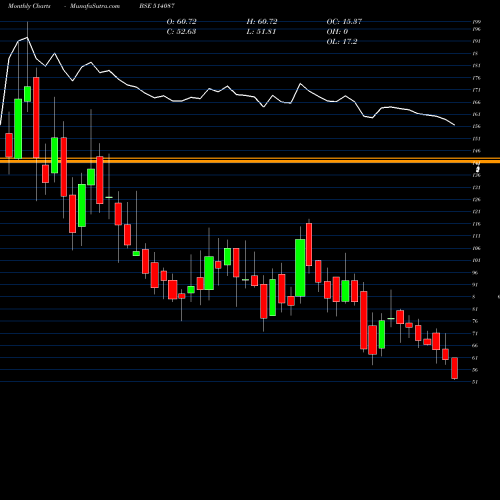Click the 'OC: 15.37' reading
The width and height of the screenshot is (500, 500).
pos(344,22)
